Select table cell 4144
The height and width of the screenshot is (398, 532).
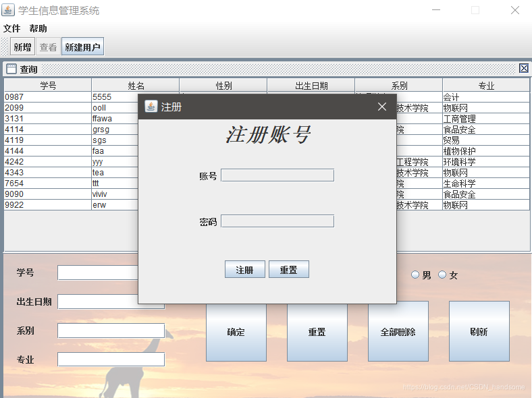(x=48, y=151)
